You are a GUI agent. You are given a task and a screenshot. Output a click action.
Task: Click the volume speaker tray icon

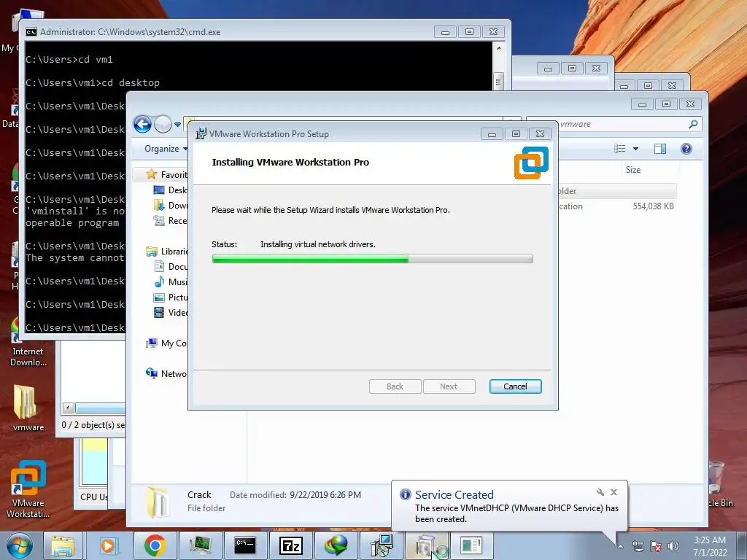(673, 546)
